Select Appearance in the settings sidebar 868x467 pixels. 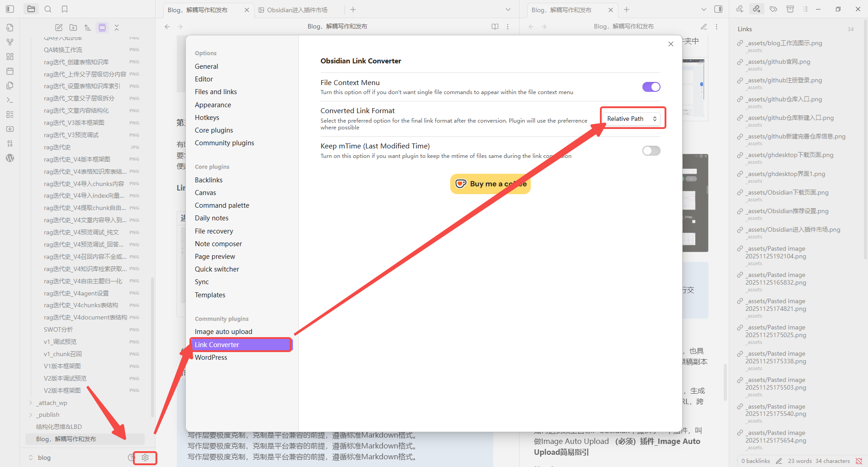pos(212,105)
